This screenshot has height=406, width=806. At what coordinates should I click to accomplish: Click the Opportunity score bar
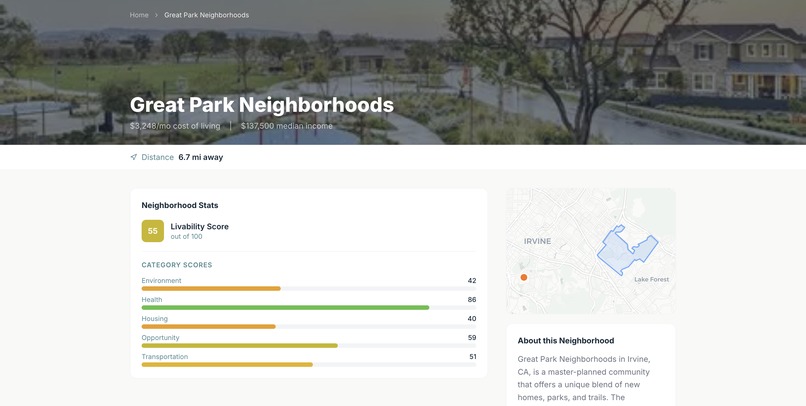click(x=308, y=346)
